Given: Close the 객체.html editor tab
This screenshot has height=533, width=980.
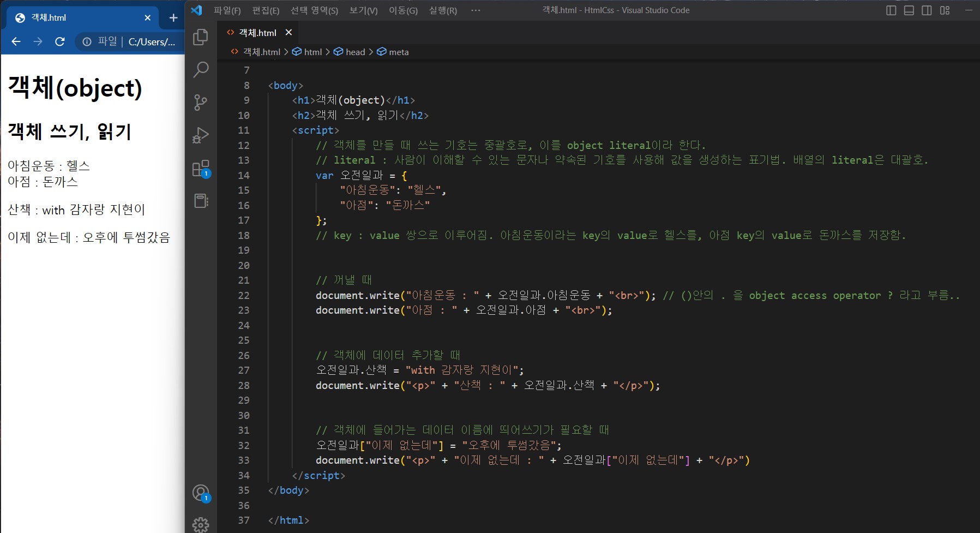Looking at the screenshot, I should click(x=288, y=32).
